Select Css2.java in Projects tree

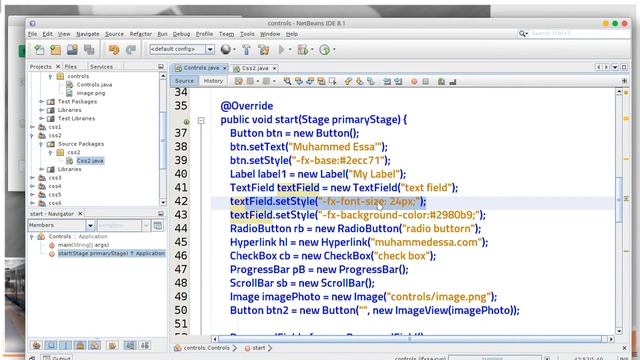(90, 161)
